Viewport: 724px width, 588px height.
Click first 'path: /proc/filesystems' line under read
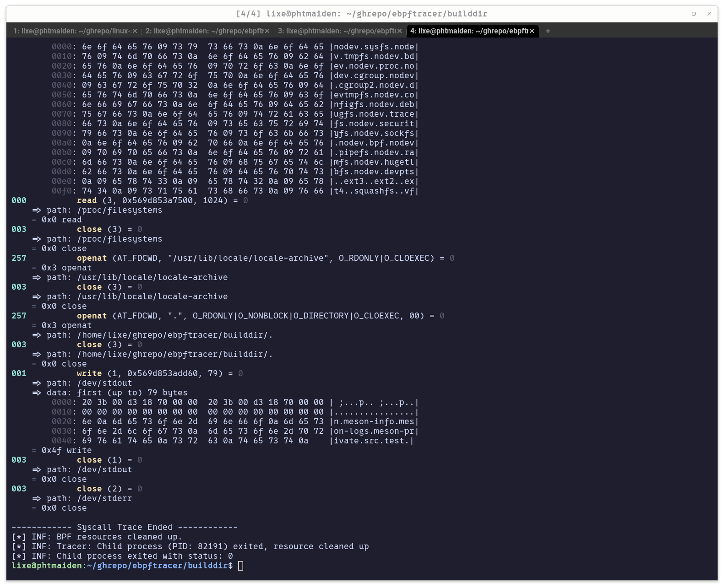click(x=97, y=210)
